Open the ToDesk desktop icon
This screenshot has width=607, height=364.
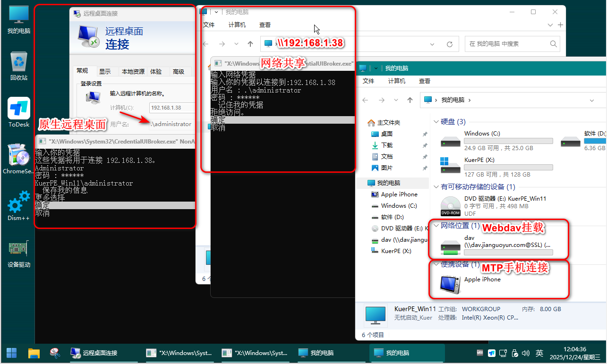click(x=19, y=109)
